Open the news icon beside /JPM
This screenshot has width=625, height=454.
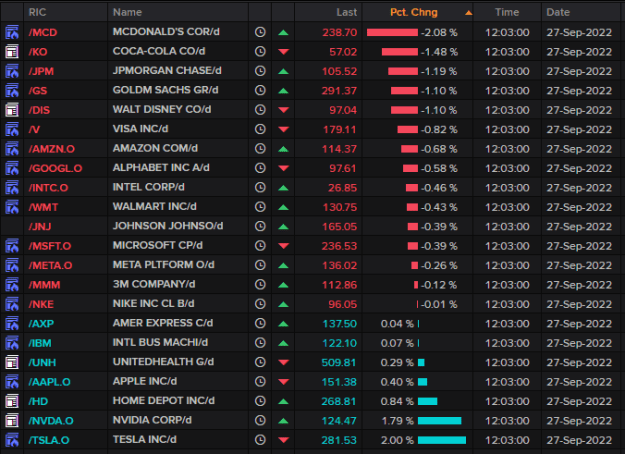click(x=12, y=71)
